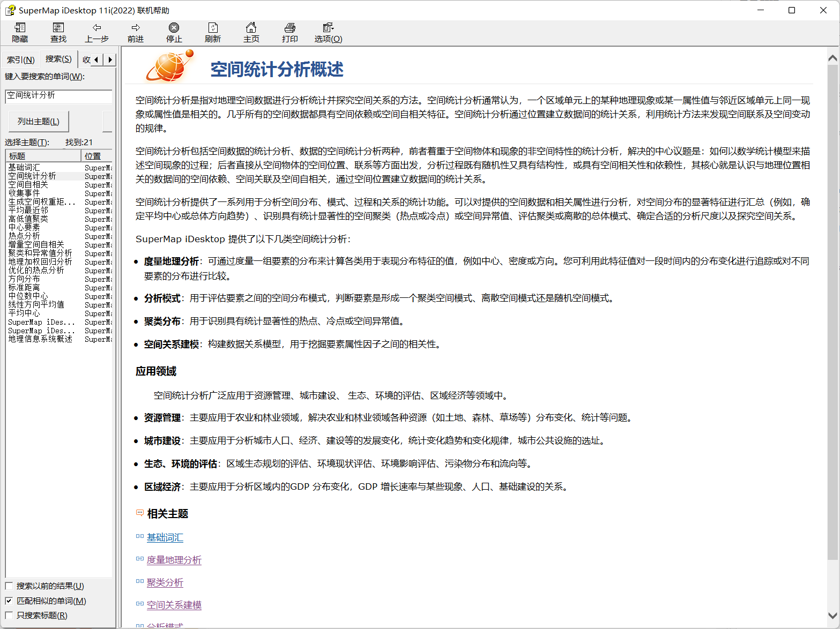This screenshot has width=840, height=629.
Task: Select 平均中心 in the topic list
Action: (24, 313)
